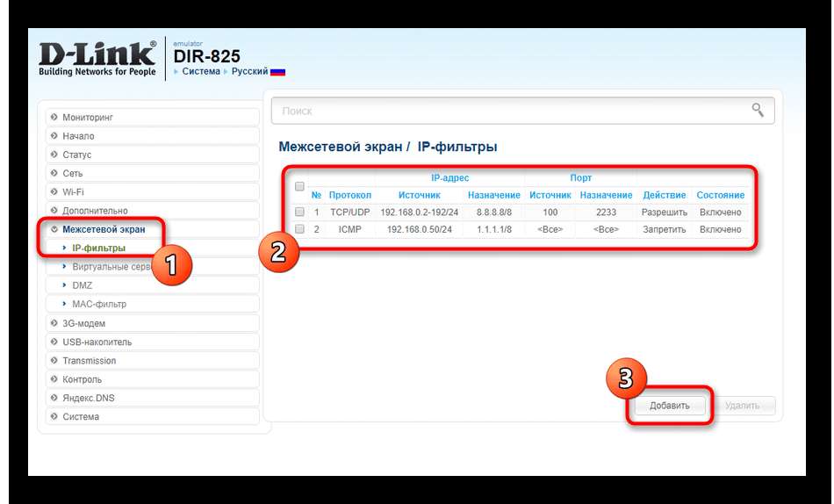Click the Состояние column header
The image size is (834, 504).
point(721,195)
